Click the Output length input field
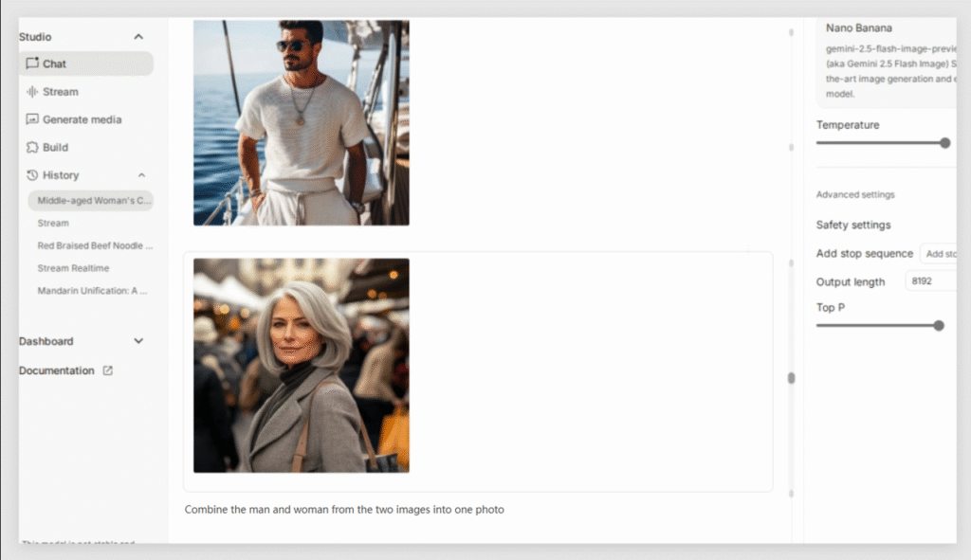The height and width of the screenshot is (560, 971). pyautogui.click(x=931, y=280)
